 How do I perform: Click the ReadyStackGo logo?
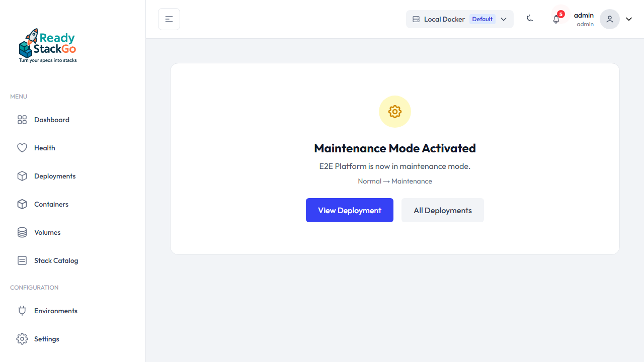coord(47,45)
